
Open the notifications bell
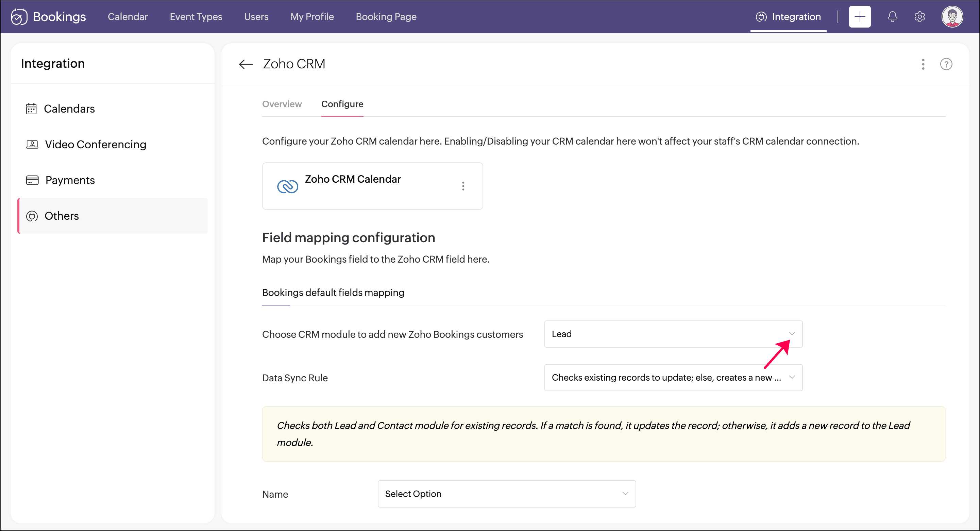pyautogui.click(x=892, y=17)
